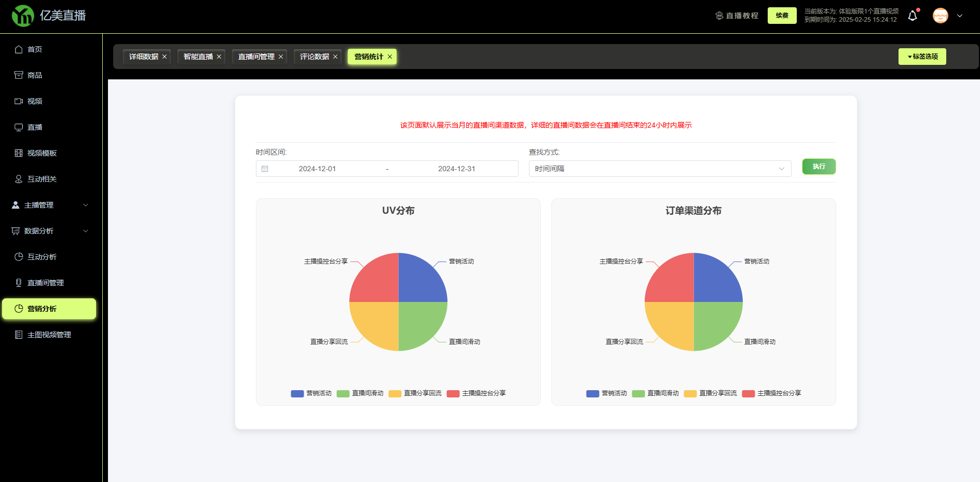Close the 详细数据 tab
980x482 pixels.
point(165,57)
